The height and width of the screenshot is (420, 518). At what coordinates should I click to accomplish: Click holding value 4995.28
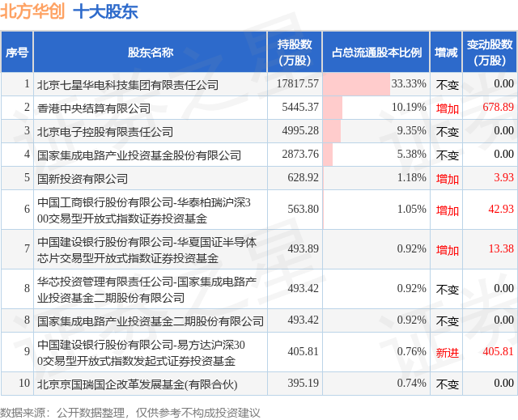300,130
